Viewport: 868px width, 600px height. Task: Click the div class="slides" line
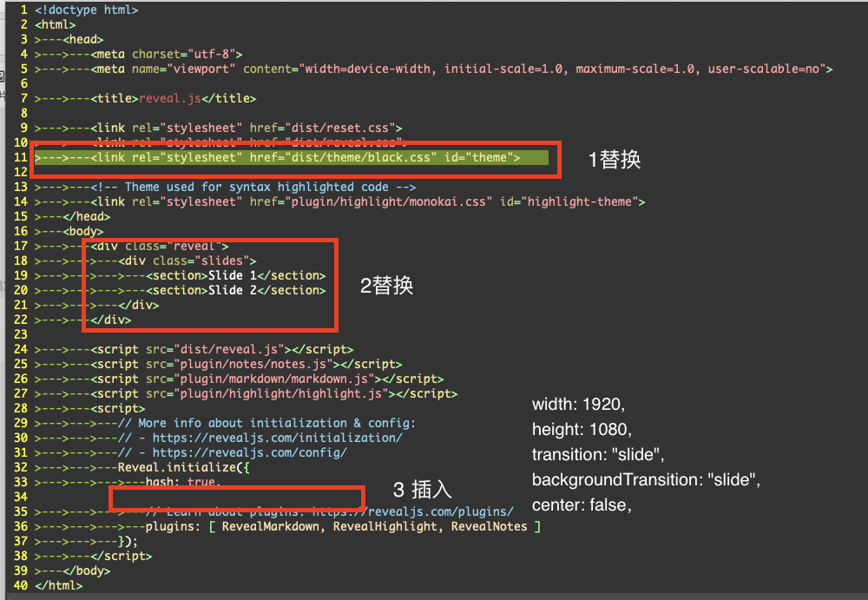187,261
